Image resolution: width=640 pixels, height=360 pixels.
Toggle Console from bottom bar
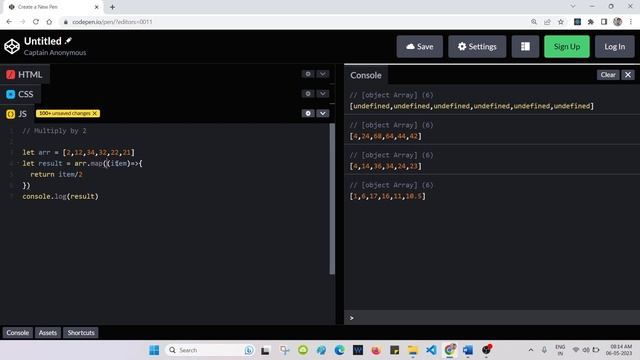18,333
